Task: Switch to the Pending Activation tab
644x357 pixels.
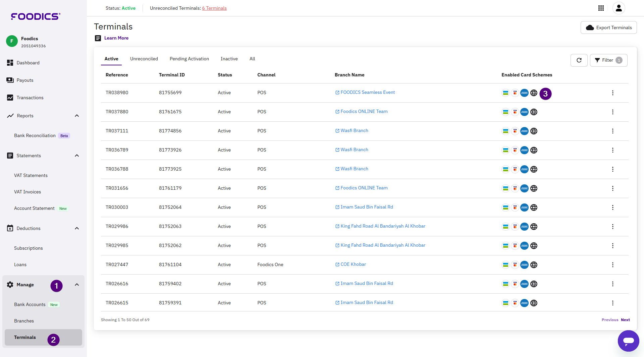Action: [x=189, y=59]
